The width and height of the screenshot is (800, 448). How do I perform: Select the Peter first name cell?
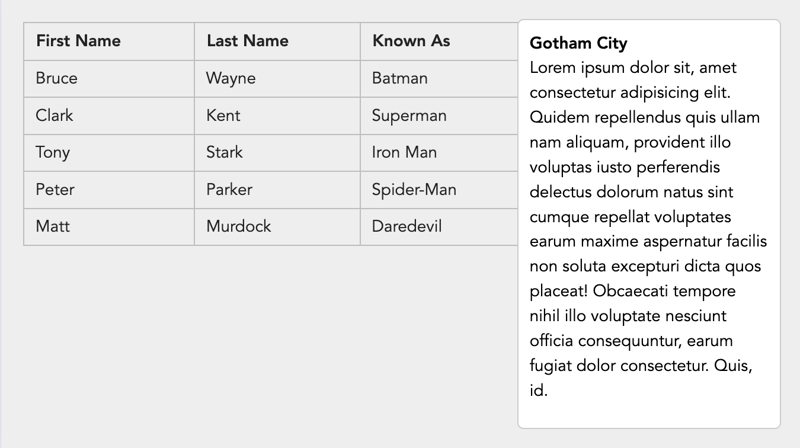point(109,190)
